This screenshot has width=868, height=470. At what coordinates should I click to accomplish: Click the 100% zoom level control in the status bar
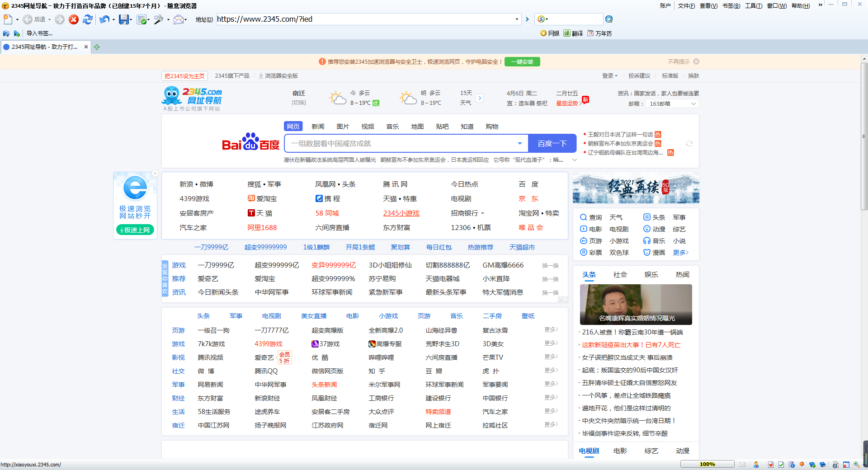(707, 464)
